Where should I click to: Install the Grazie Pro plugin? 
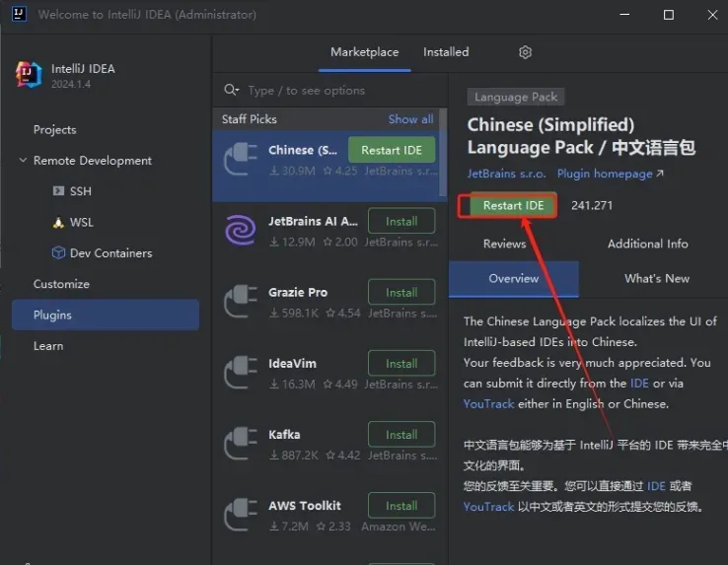[x=401, y=292]
